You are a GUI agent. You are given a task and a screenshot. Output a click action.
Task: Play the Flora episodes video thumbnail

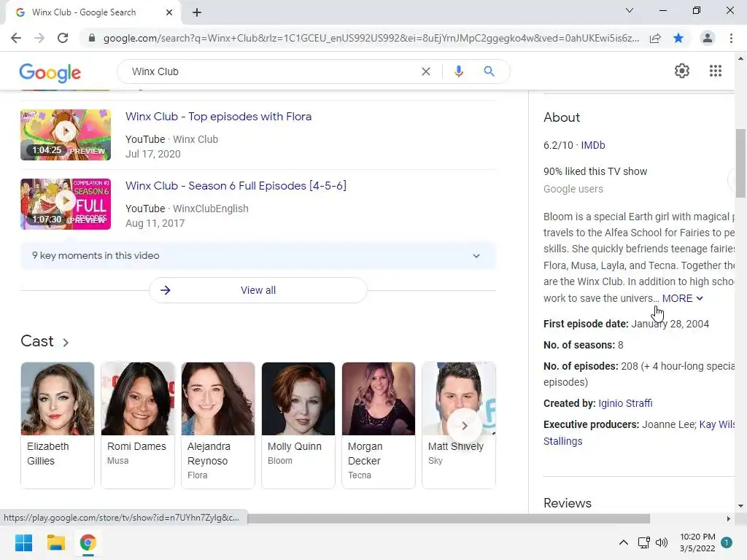[x=66, y=135]
